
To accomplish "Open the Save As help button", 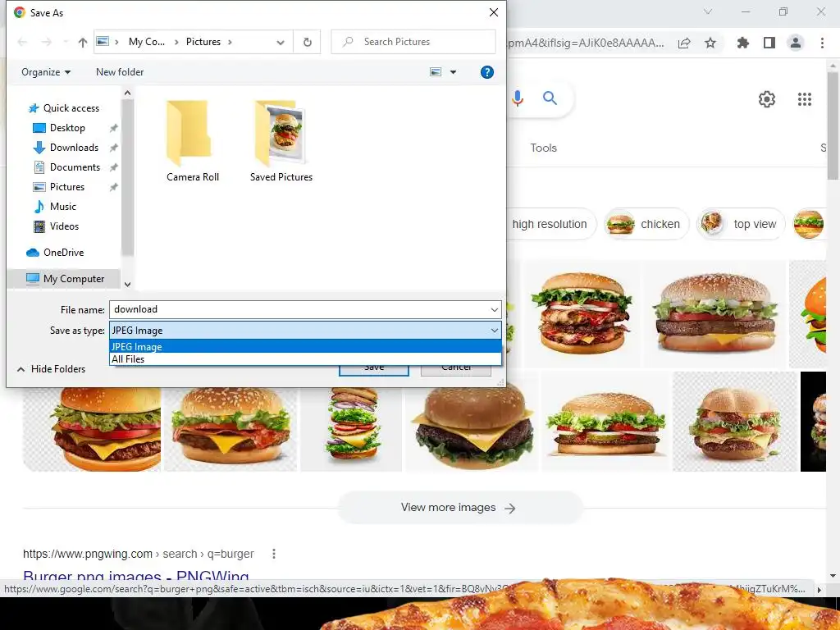I will [487, 72].
